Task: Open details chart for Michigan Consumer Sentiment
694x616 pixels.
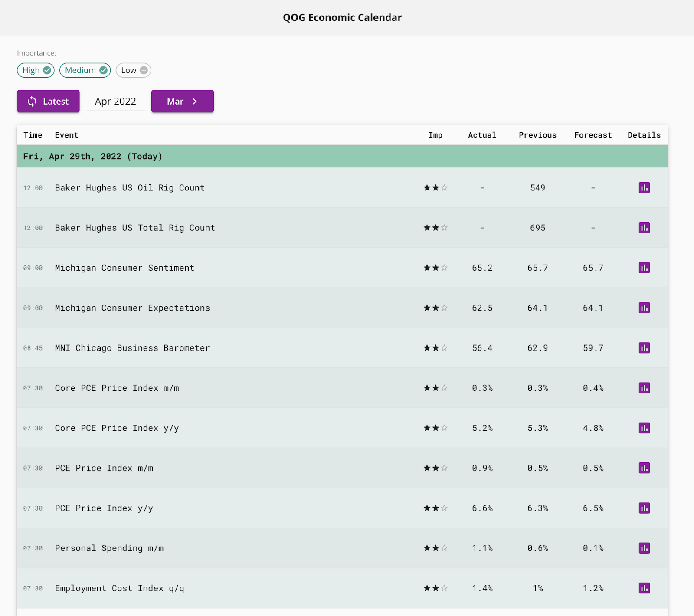Action: (x=644, y=268)
